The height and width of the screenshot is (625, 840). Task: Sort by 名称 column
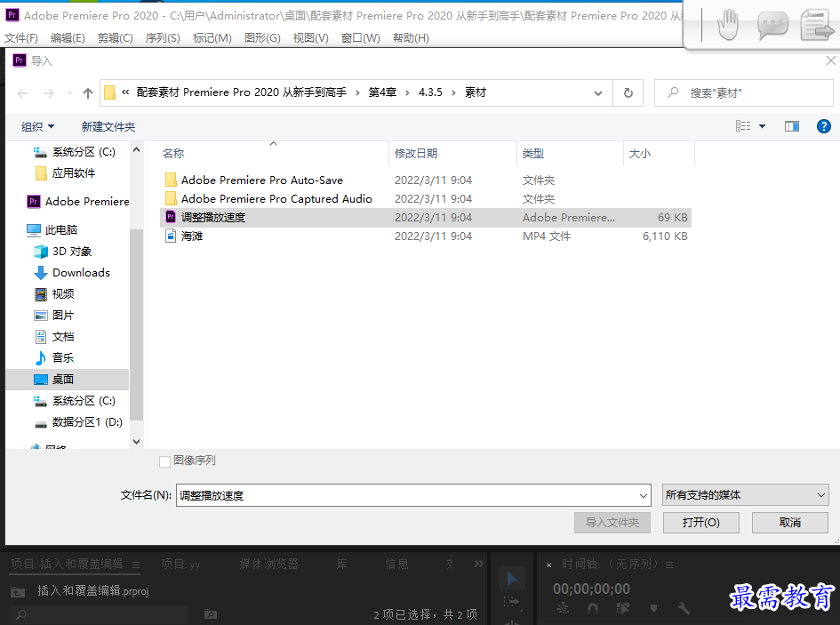(x=173, y=154)
